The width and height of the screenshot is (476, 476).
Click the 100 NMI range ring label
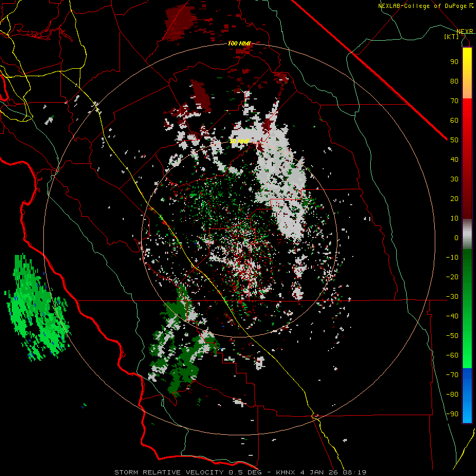pyautogui.click(x=239, y=43)
